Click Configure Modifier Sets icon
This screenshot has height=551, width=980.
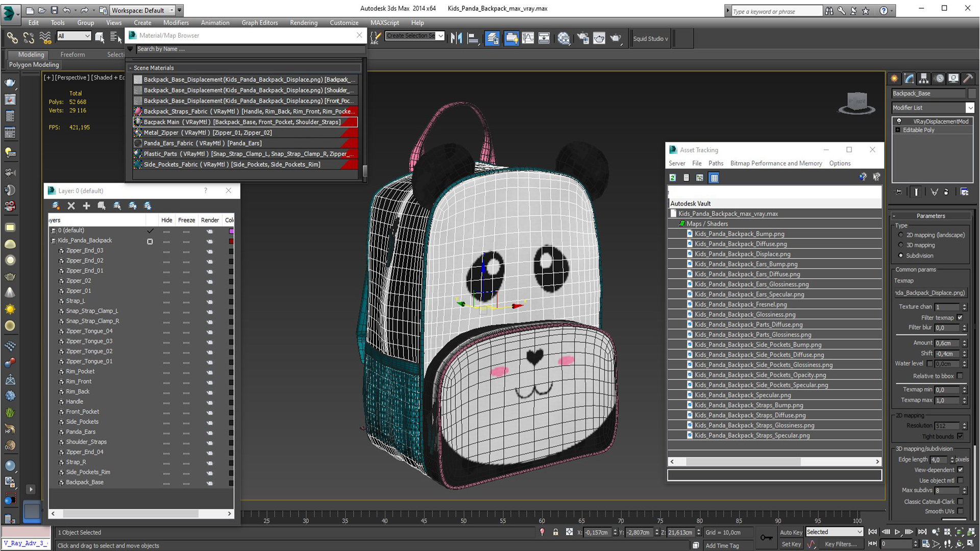click(964, 192)
